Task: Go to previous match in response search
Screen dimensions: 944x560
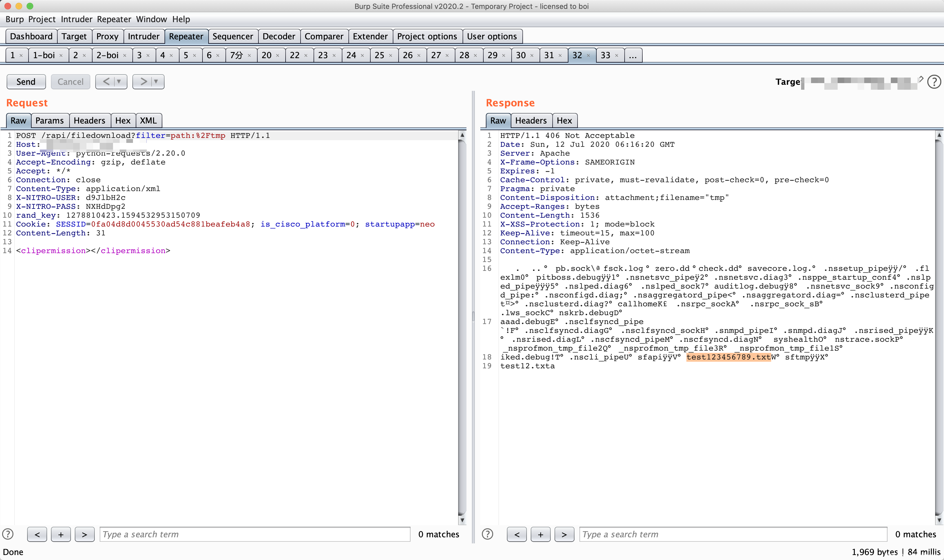Action: (517, 534)
